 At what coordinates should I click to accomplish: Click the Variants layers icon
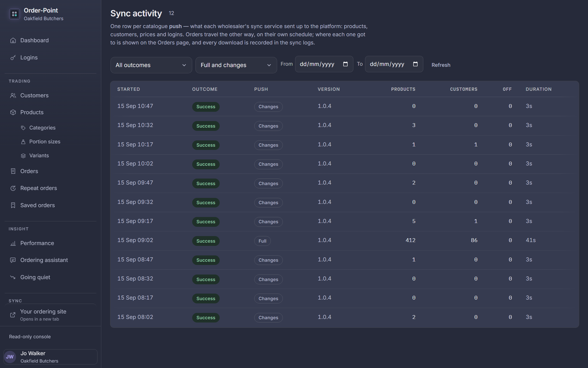pos(23,156)
